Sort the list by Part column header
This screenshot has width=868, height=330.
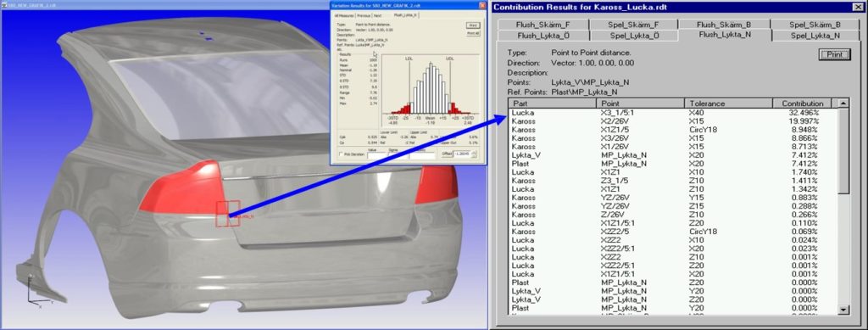[x=552, y=103]
